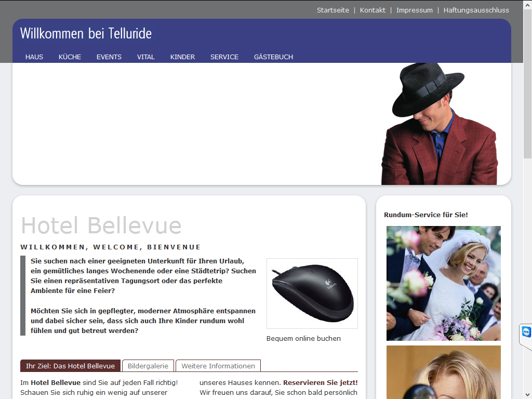The width and height of the screenshot is (532, 399).
Task: Click the 'Willkommen bei Telluride' site title
Action: pyautogui.click(x=86, y=33)
